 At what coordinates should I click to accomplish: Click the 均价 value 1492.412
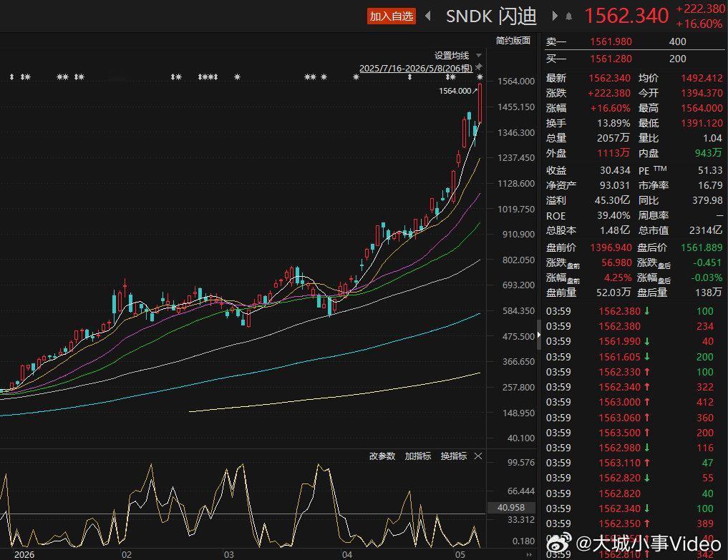(x=702, y=78)
